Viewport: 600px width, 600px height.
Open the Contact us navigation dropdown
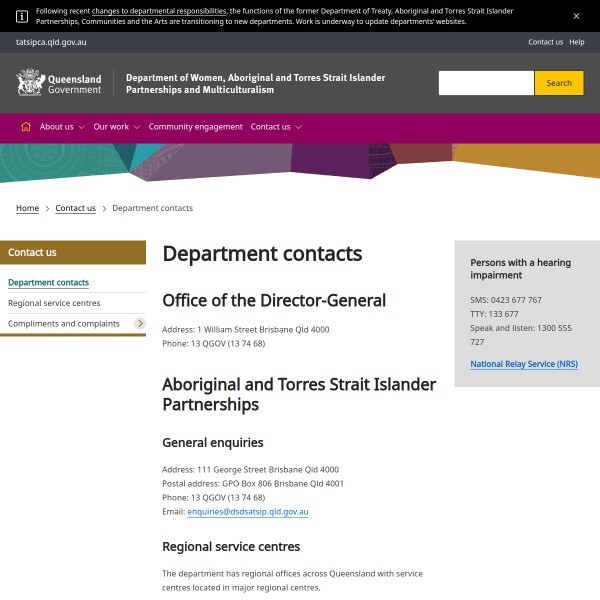coord(276,127)
